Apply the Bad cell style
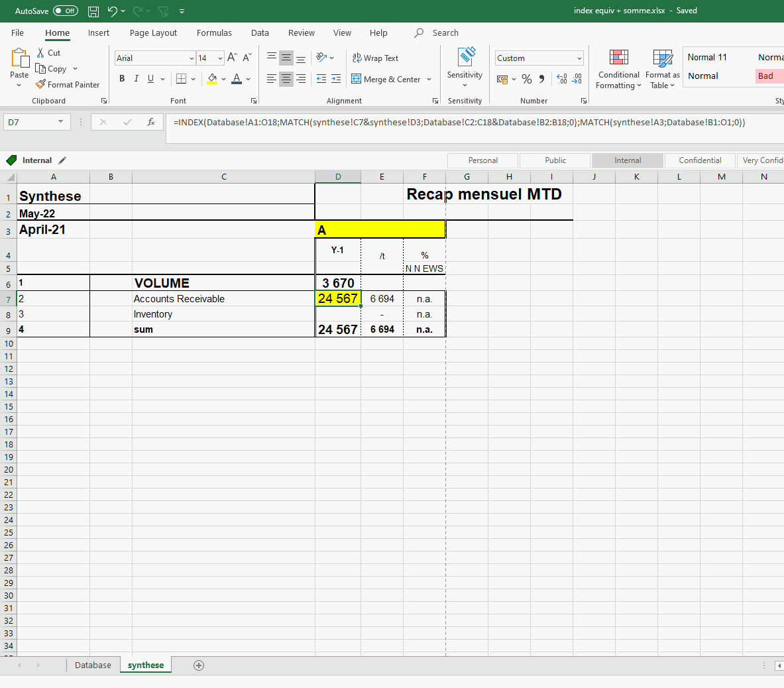The image size is (784, 688). coord(766,76)
